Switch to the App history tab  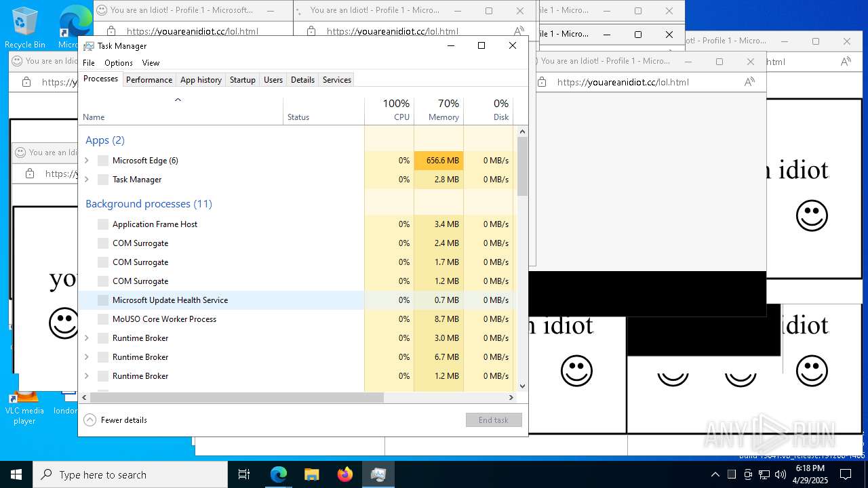(201, 80)
